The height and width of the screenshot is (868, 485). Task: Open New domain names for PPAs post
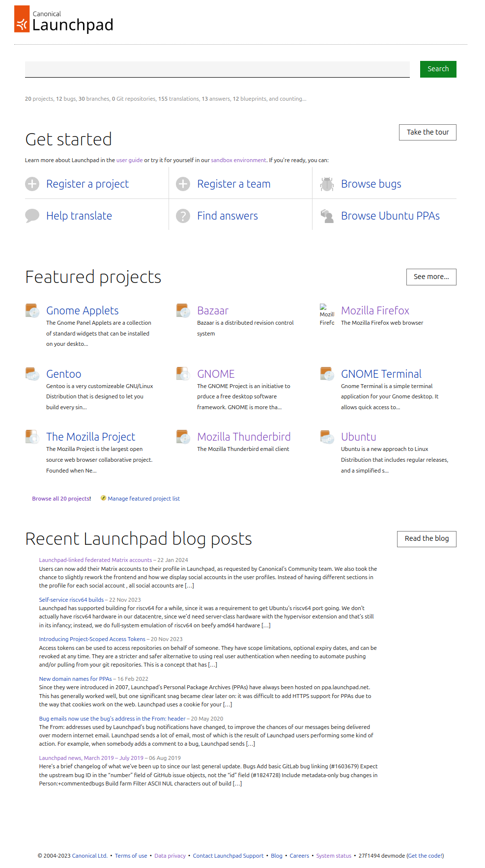[75, 679]
